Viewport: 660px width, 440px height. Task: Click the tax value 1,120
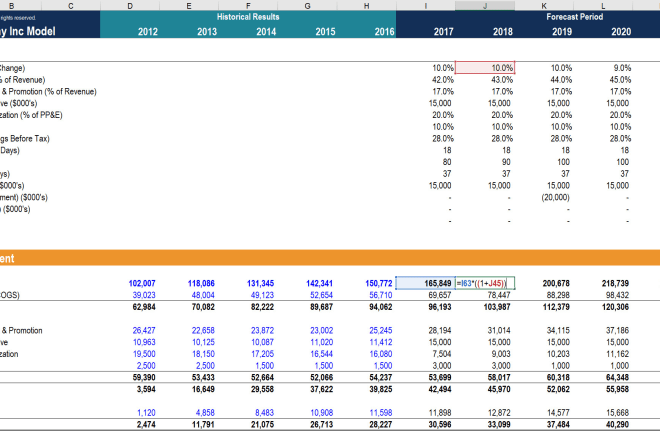point(146,413)
